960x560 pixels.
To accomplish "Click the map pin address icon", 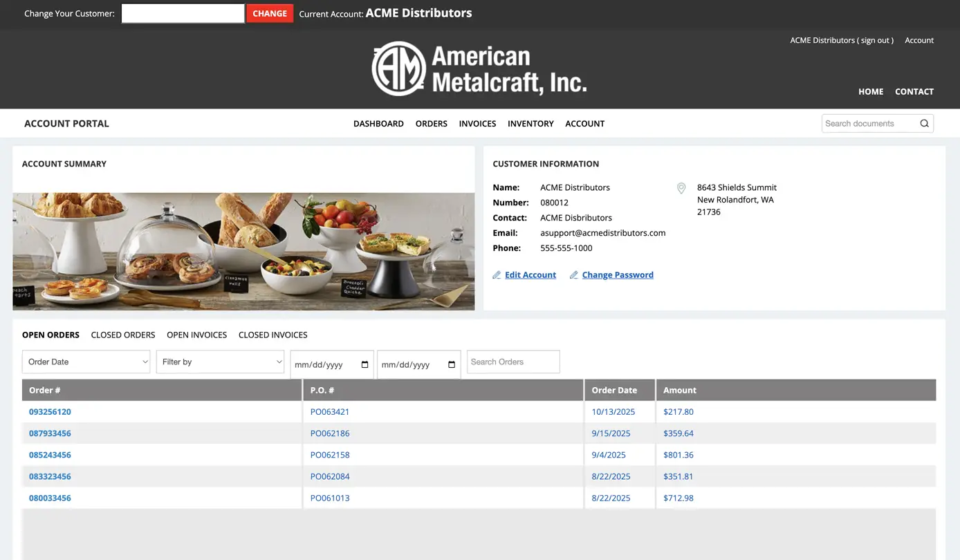I will pos(681,188).
